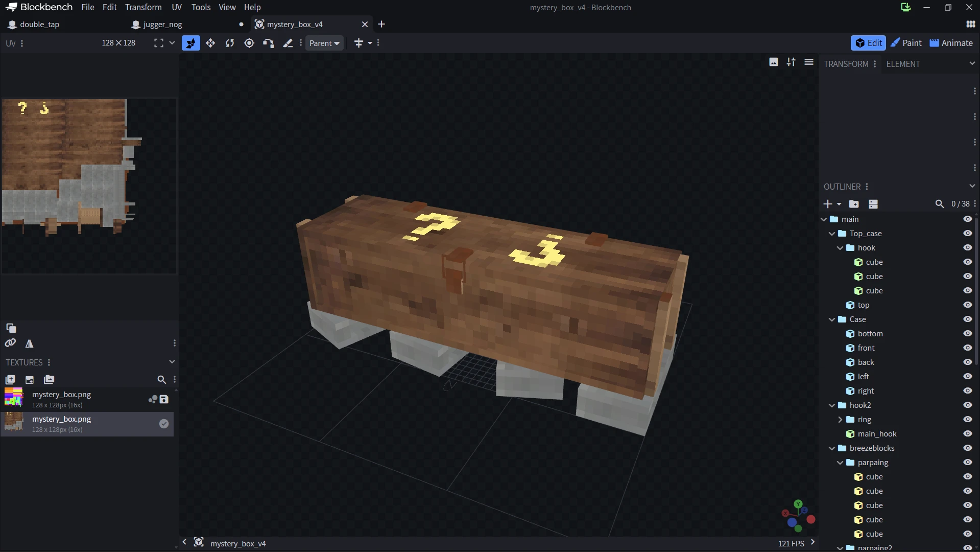The width and height of the screenshot is (980, 552).
Task: Switch to Animate mode
Action: (951, 43)
